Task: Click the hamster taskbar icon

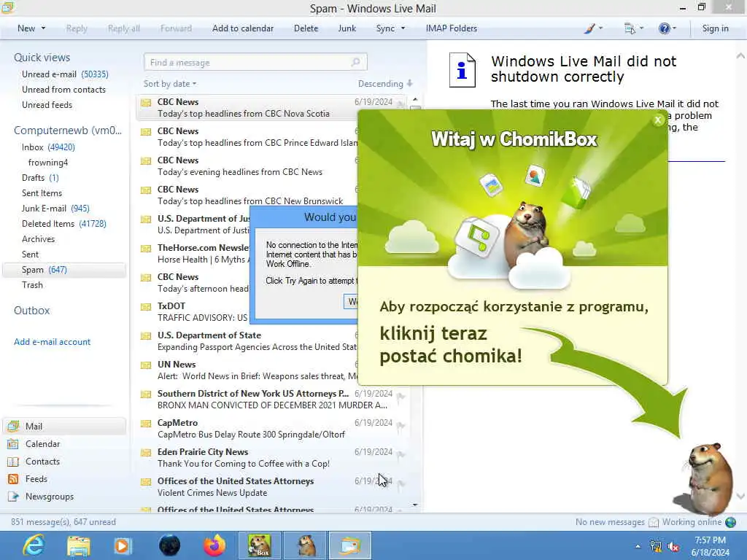Action: pos(306,545)
